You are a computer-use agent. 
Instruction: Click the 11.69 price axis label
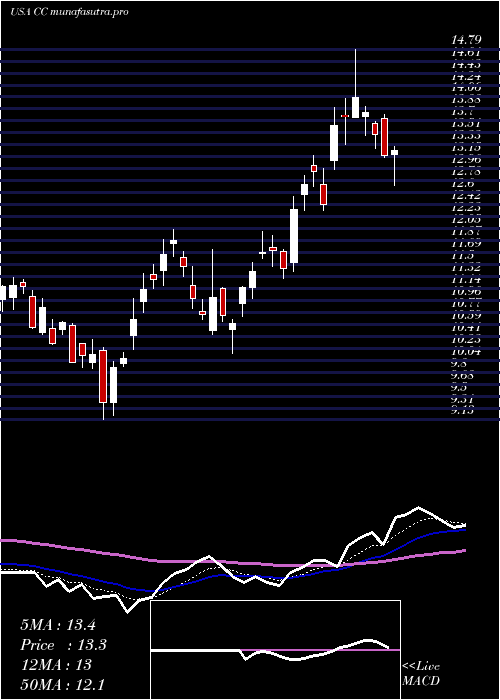466,244
